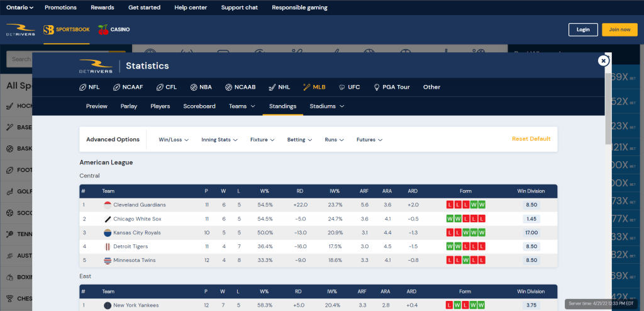
Task: Expand the Futures options
Action: 370,140
